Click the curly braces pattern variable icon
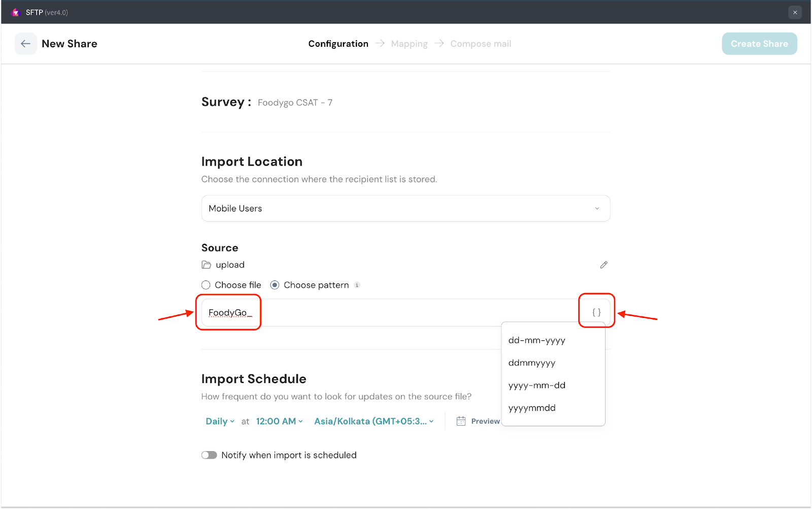This screenshot has width=812, height=509. (x=596, y=312)
